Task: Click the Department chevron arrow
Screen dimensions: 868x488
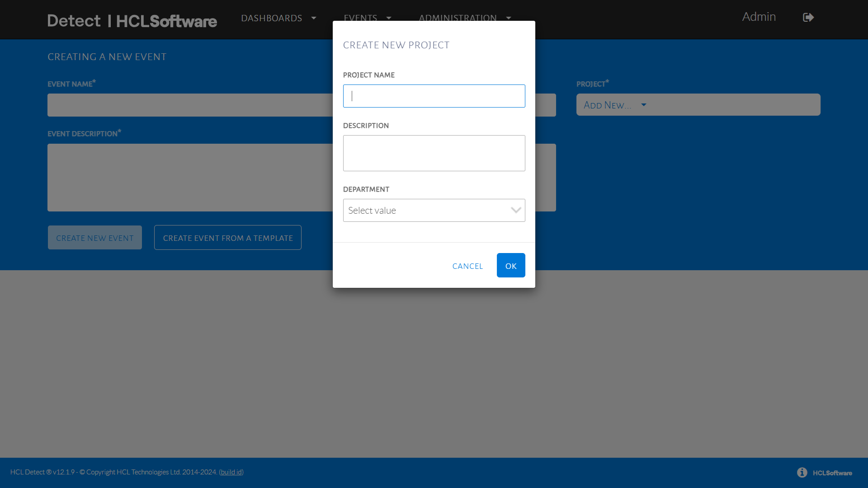Action: point(516,211)
